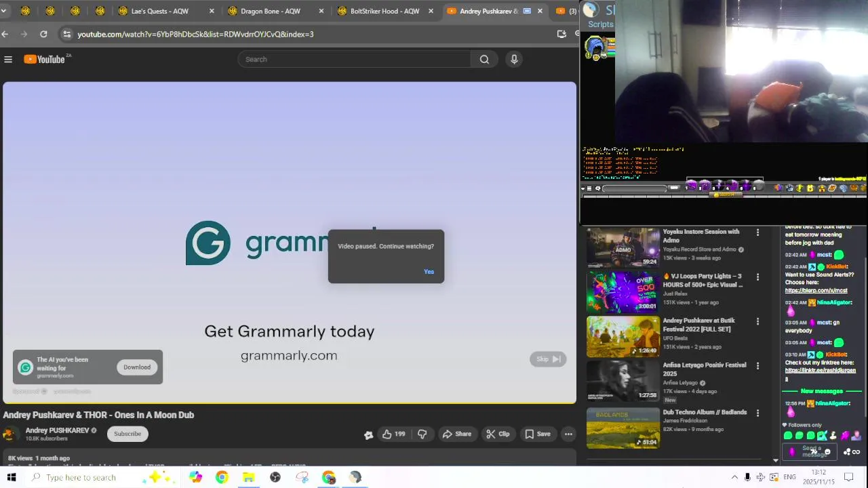This screenshot has width=868, height=488.
Task: Subscribe to Andrey PUSHKAREV channel
Action: 127,434
